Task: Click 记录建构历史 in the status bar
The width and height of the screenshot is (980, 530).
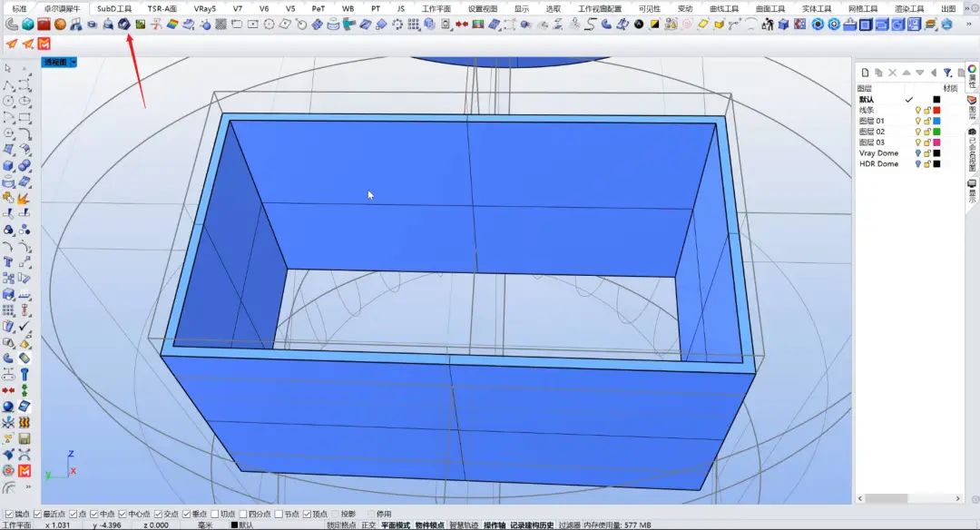Action: [531, 525]
